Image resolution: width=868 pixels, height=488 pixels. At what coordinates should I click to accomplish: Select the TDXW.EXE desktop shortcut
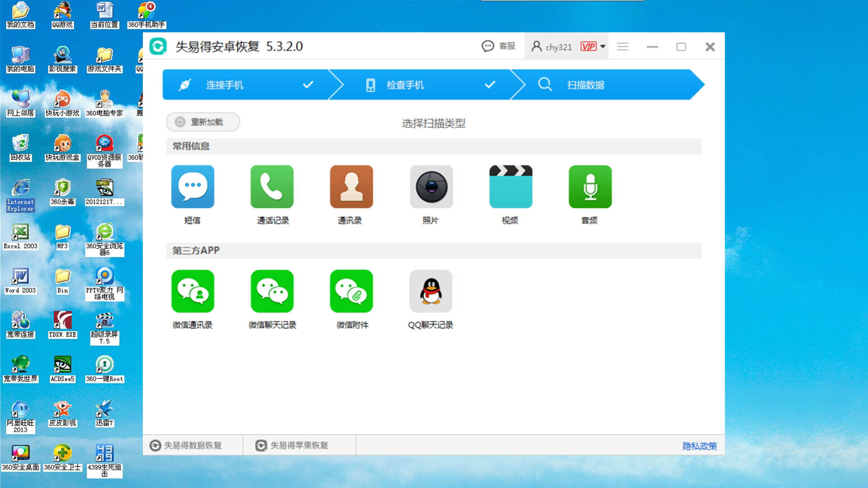(x=62, y=325)
